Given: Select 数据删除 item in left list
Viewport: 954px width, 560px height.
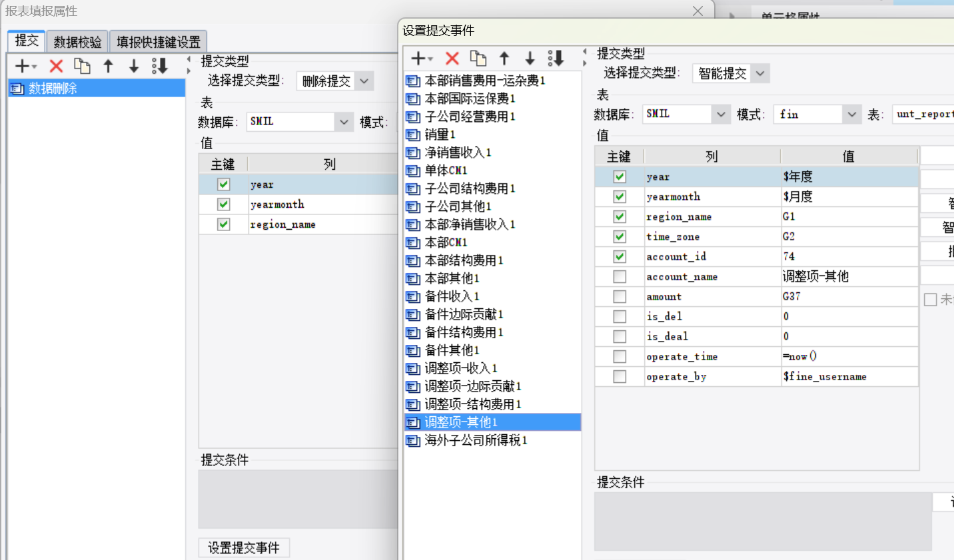Looking at the screenshot, I should click(97, 88).
